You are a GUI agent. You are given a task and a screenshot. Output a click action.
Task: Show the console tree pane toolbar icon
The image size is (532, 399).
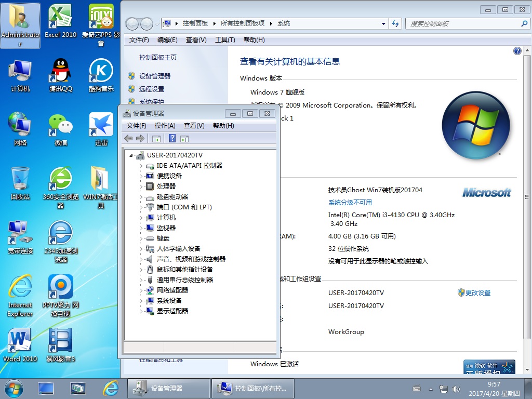156,138
